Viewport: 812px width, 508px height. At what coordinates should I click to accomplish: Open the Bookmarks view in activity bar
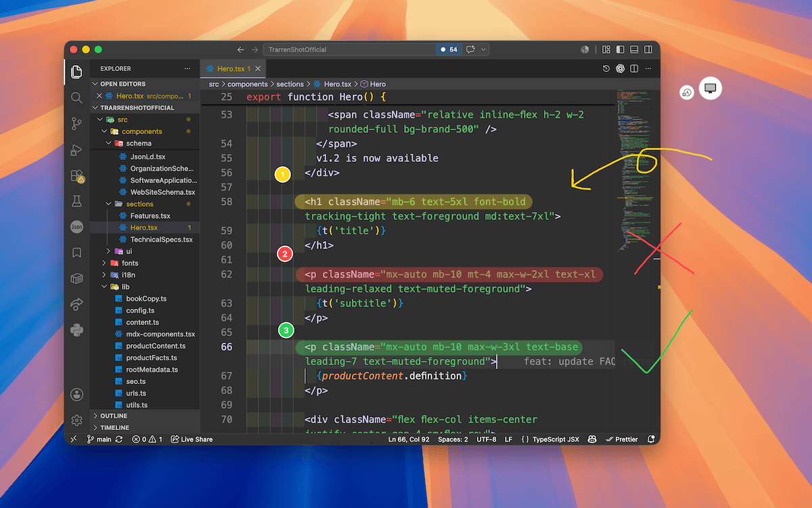pos(76,253)
